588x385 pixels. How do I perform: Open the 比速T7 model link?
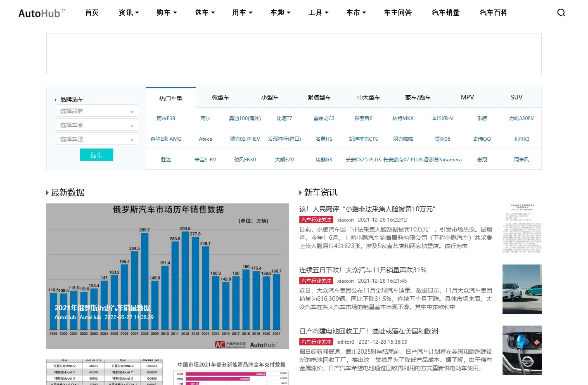coord(285,118)
